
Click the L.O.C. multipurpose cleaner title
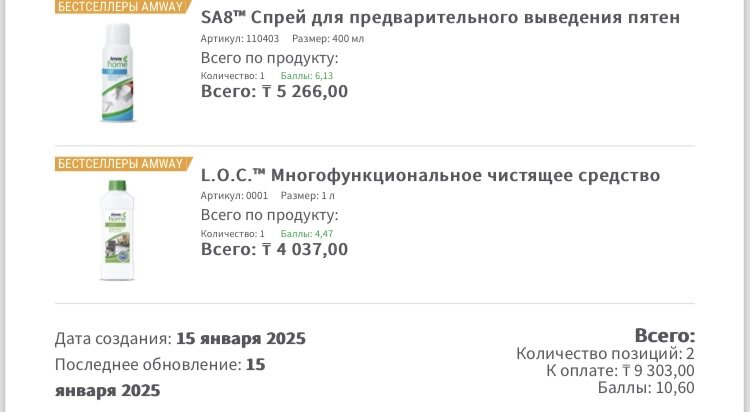tap(430, 175)
